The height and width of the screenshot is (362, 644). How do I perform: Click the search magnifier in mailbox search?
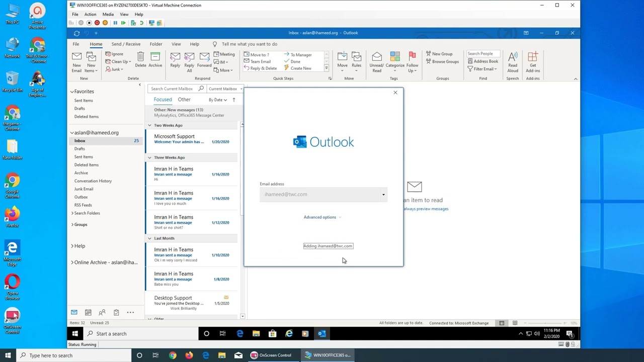[201, 88]
